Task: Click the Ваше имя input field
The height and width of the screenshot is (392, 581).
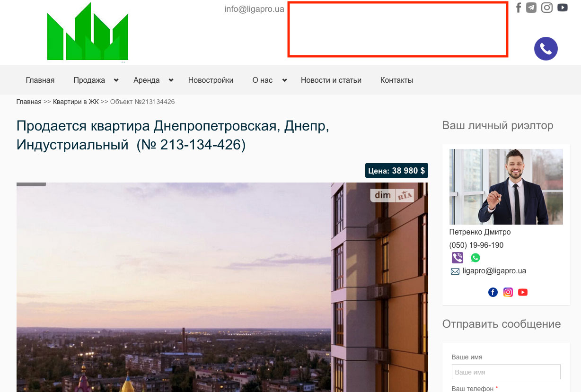Action: pos(506,372)
